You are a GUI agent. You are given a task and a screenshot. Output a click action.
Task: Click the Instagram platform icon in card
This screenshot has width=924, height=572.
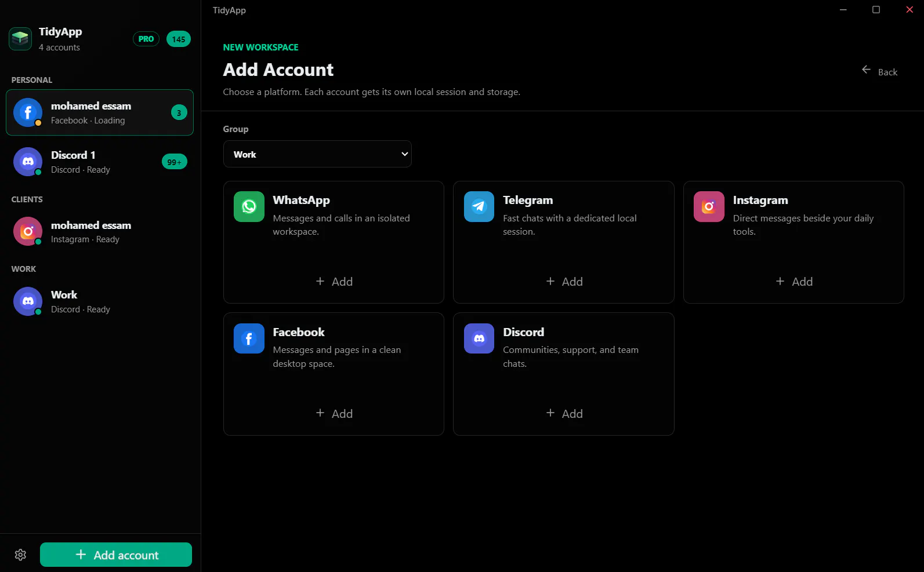(x=709, y=206)
